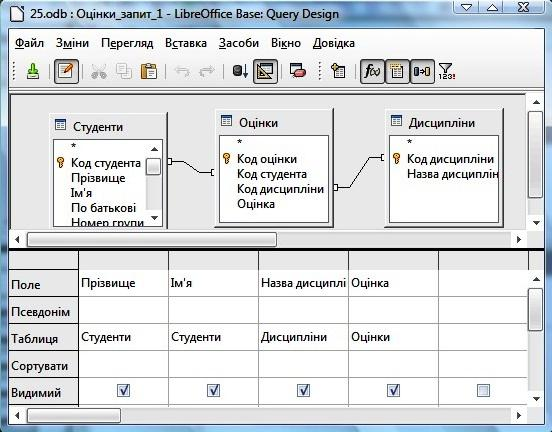Click right arrow of table pane scrollbar
The width and height of the screenshot is (552, 432).
coord(519,239)
